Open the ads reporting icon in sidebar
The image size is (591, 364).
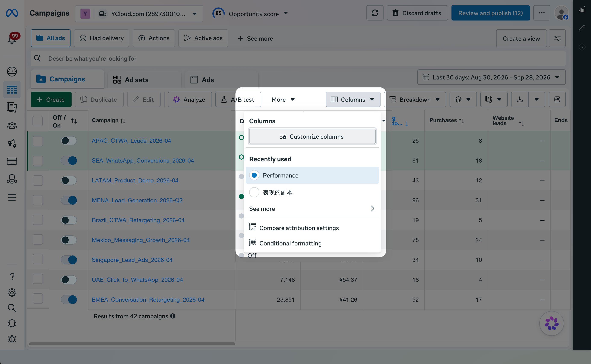pyautogui.click(x=12, y=107)
